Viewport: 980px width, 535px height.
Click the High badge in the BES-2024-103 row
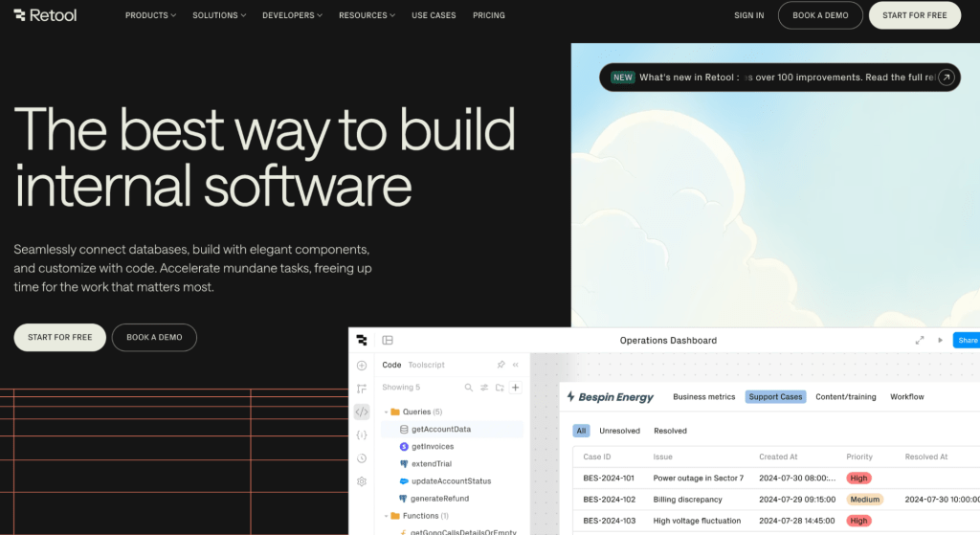858,521
